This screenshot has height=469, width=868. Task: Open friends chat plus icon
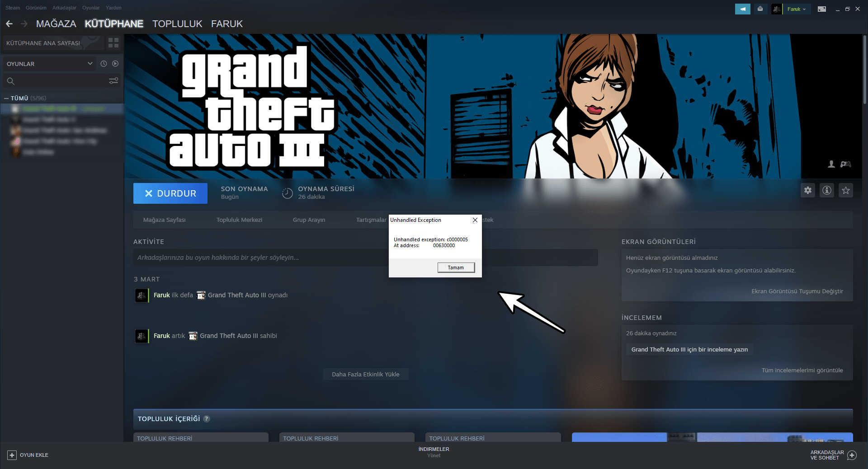click(852, 455)
